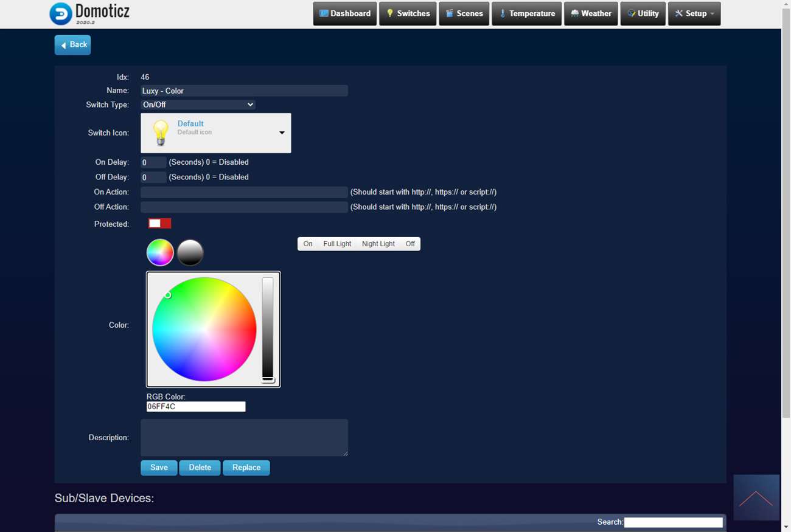Screen dimensions: 791x532
Task: Open the Dashboard page
Action: (345, 13)
